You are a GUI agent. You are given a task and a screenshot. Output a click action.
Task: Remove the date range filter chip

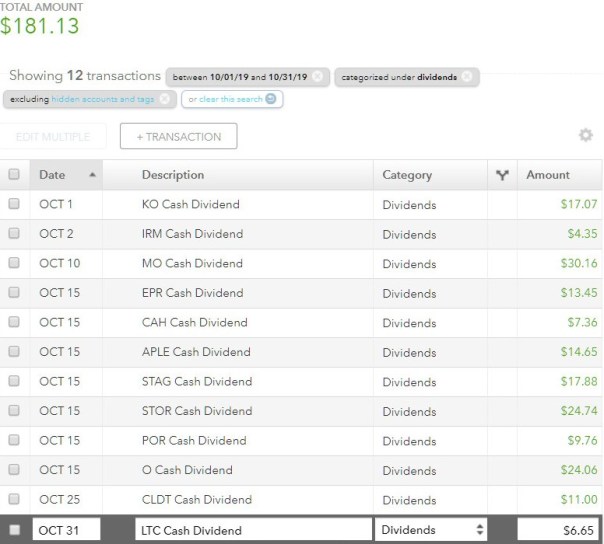317,77
